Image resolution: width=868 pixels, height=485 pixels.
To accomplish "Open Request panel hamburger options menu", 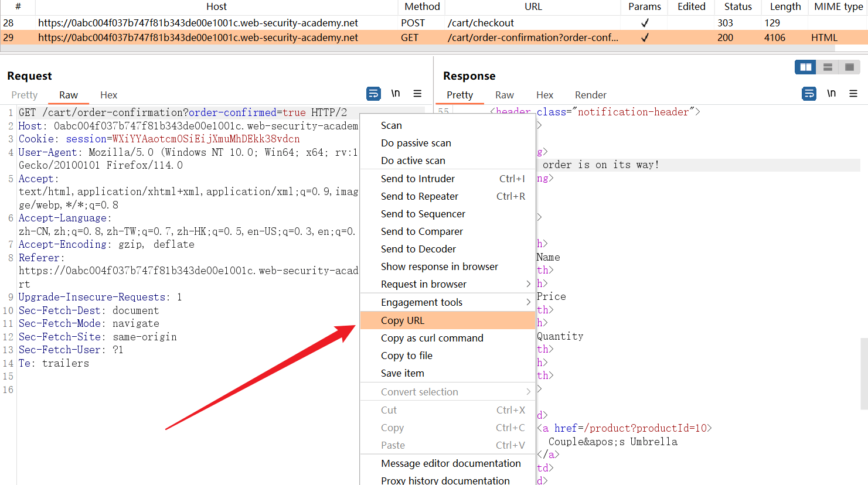I will coord(417,94).
